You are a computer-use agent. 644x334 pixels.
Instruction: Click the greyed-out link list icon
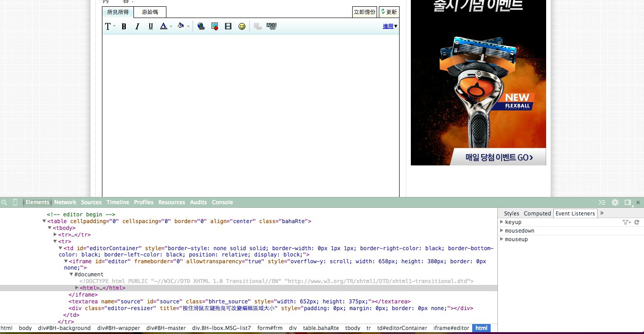(258, 27)
